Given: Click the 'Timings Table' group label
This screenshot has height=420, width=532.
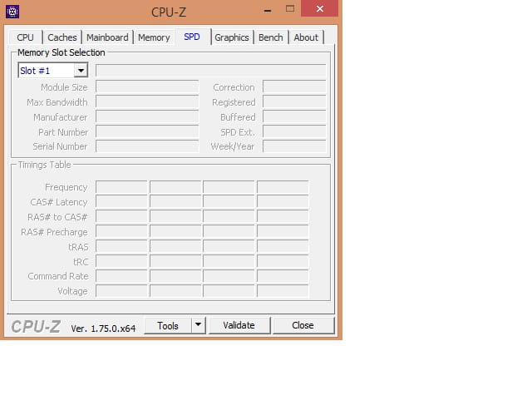Looking at the screenshot, I should coord(44,165).
